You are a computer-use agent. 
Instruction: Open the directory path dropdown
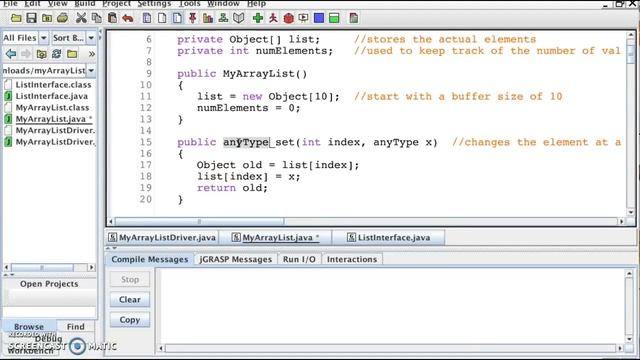point(91,71)
